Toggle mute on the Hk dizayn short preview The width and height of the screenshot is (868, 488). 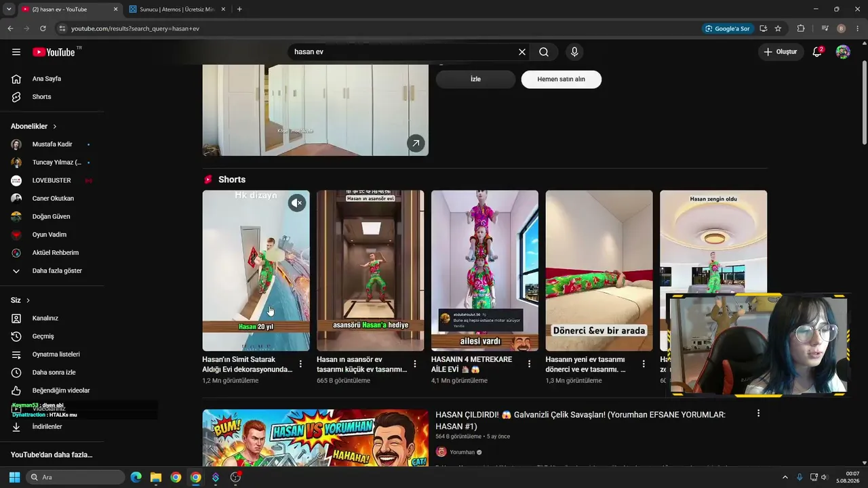[297, 203]
